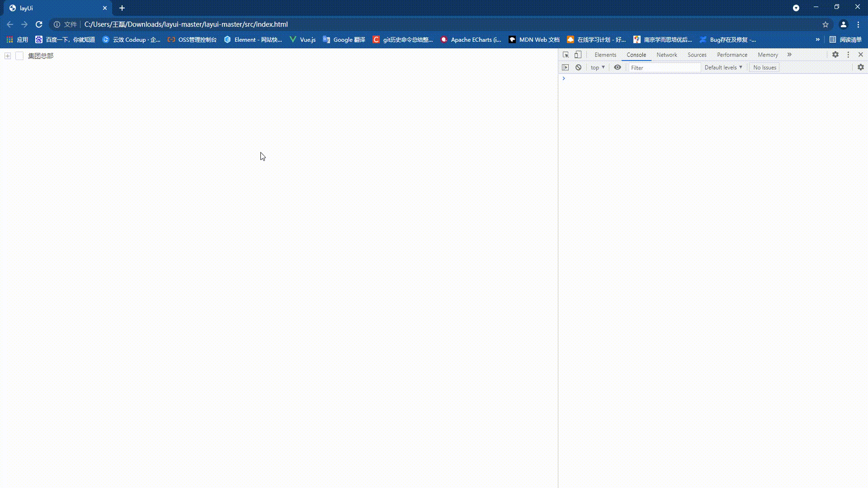
Task: Open the top JavaScript context dropdown
Action: pyautogui.click(x=597, y=67)
